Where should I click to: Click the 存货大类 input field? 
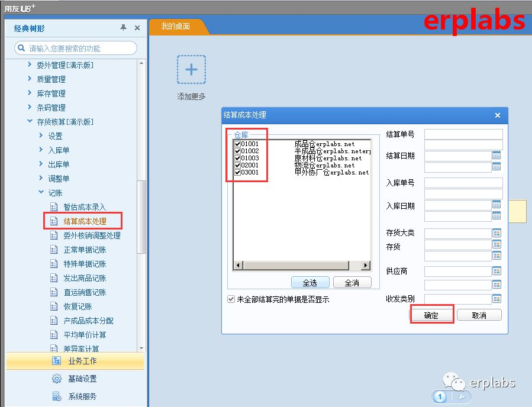(x=458, y=233)
